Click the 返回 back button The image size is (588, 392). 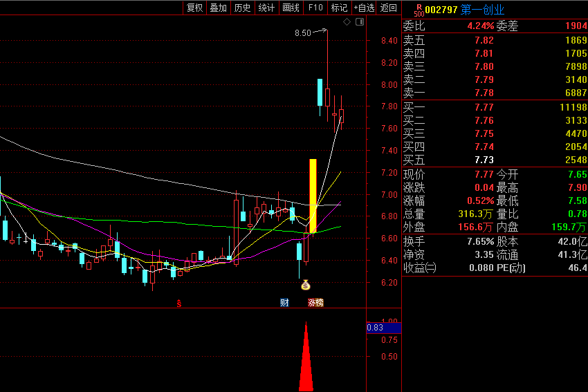(389, 8)
